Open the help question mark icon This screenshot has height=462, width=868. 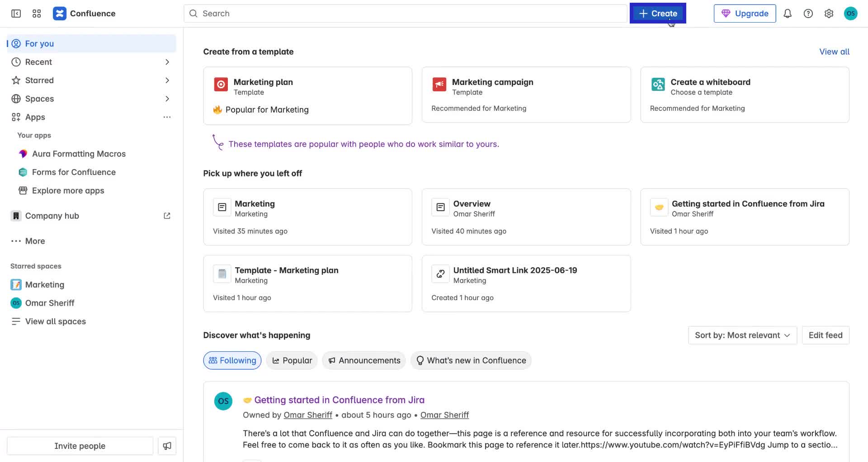click(808, 14)
